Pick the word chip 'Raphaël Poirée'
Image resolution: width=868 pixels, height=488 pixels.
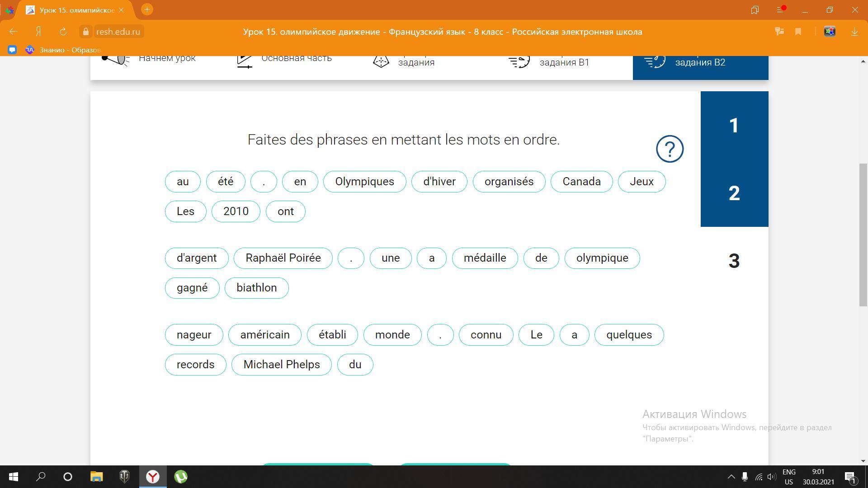click(283, 258)
